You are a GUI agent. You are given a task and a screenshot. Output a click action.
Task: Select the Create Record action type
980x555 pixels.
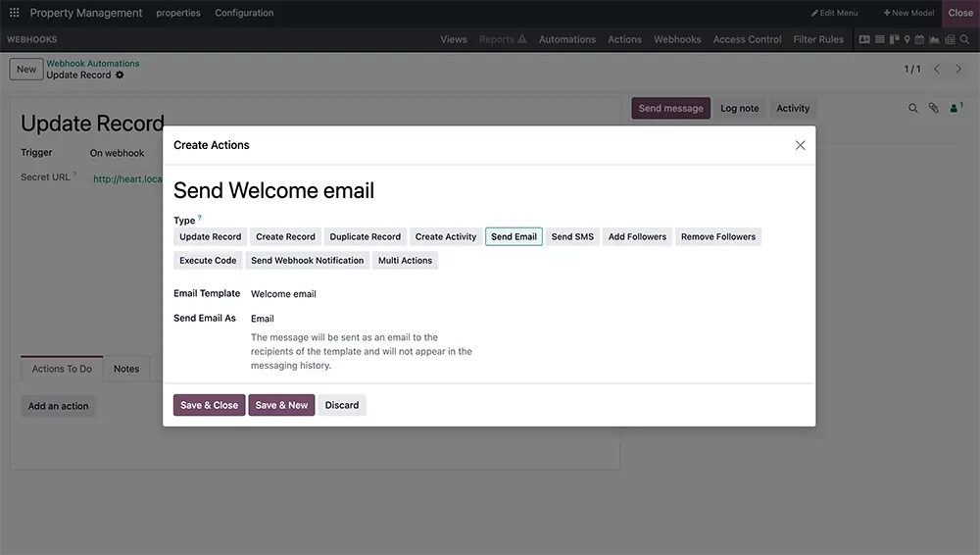point(285,236)
